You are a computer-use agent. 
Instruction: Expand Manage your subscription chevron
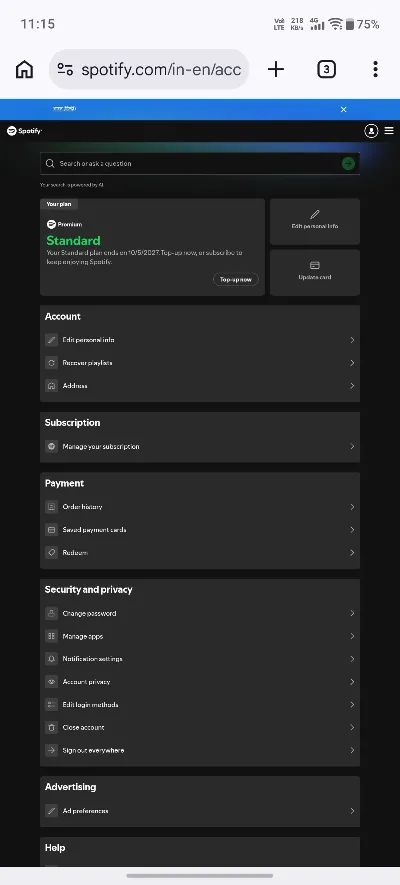pos(352,446)
